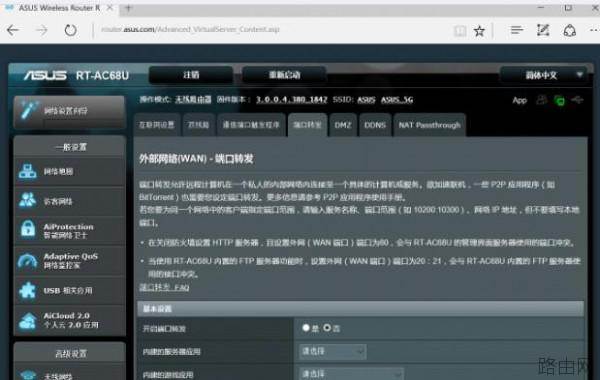Select the 是 radio button for port forwarding

(306, 328)
